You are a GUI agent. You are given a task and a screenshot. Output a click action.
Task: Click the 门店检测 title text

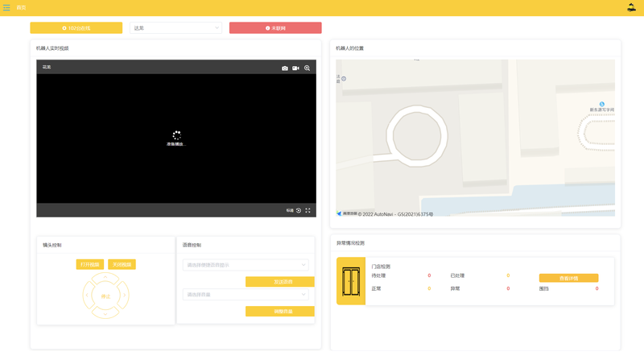(x=381, y=267)
